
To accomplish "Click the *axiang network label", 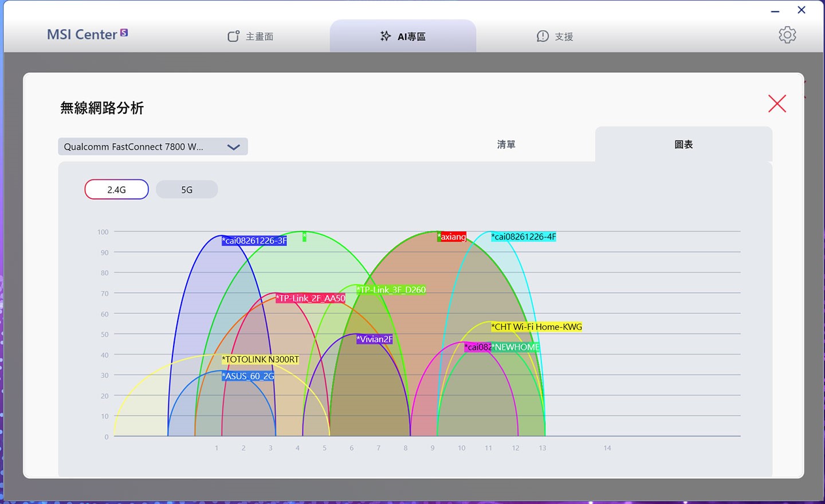I will click(452, 237).
